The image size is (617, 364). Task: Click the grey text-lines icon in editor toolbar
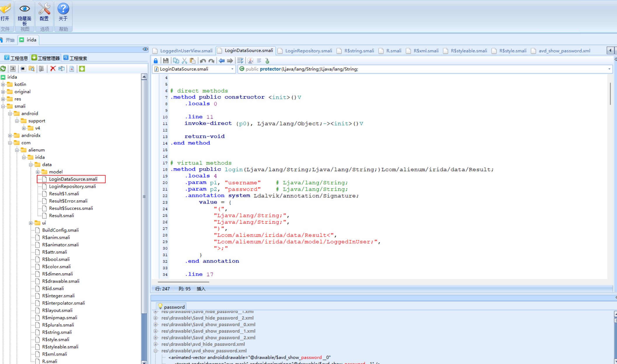click(x=259, y=61)
